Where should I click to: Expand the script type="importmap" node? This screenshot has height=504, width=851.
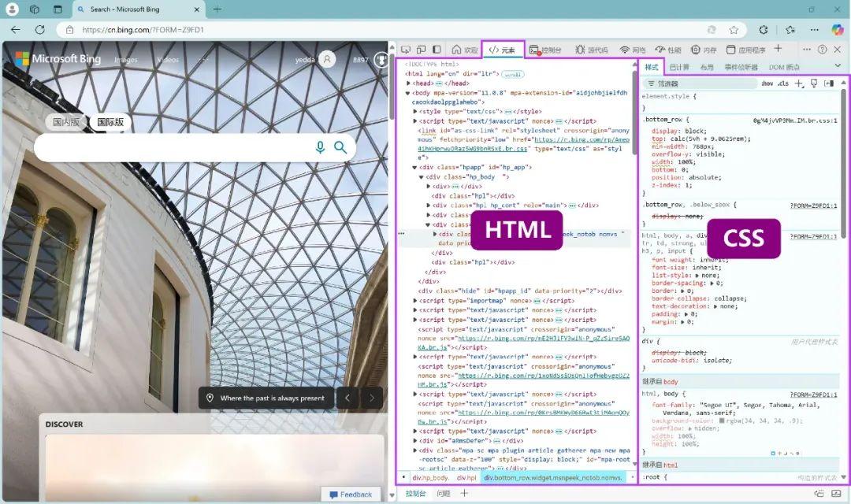point(415,301)
